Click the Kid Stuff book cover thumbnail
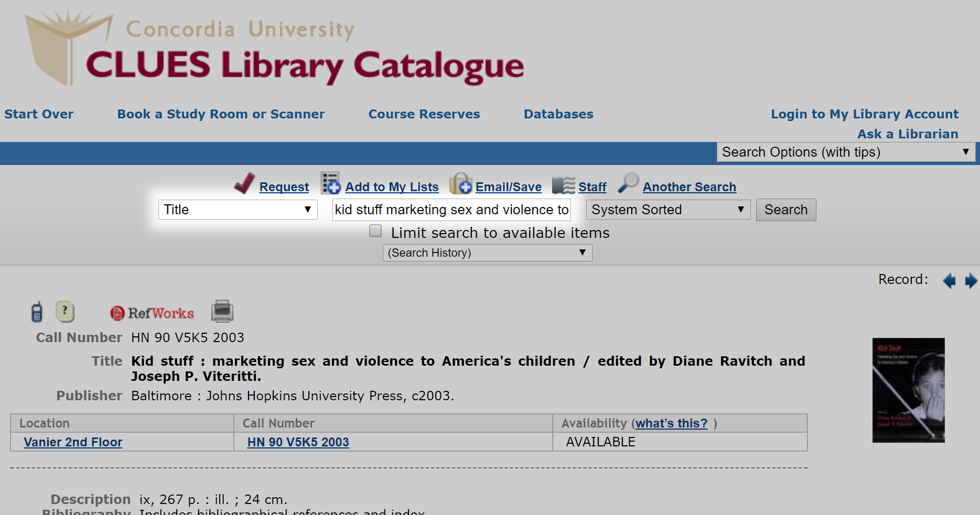The image size is (980, 515). (908, 390)
